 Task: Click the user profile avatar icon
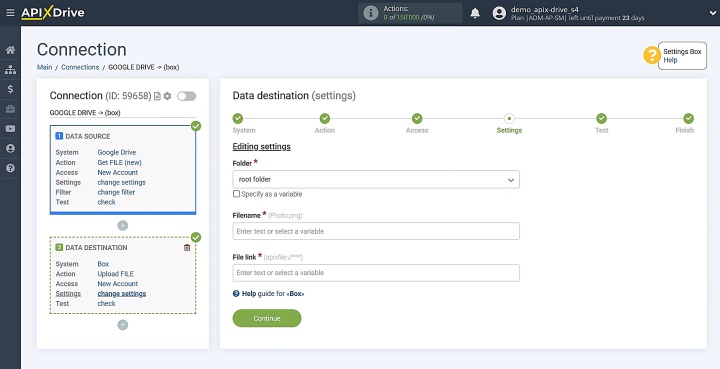coord(499,13)
